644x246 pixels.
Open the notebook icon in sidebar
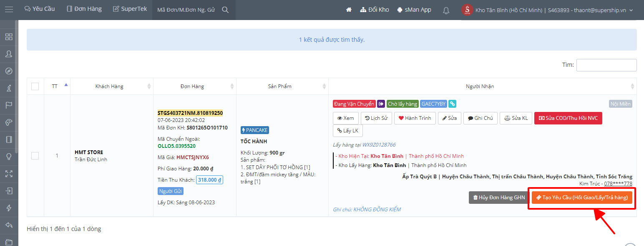click(9, 139)
